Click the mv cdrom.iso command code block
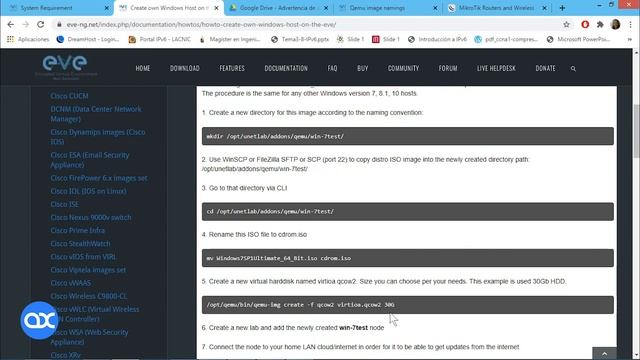Image resolution: width=640 pixels, height=360 pixels. coord(407,258)
